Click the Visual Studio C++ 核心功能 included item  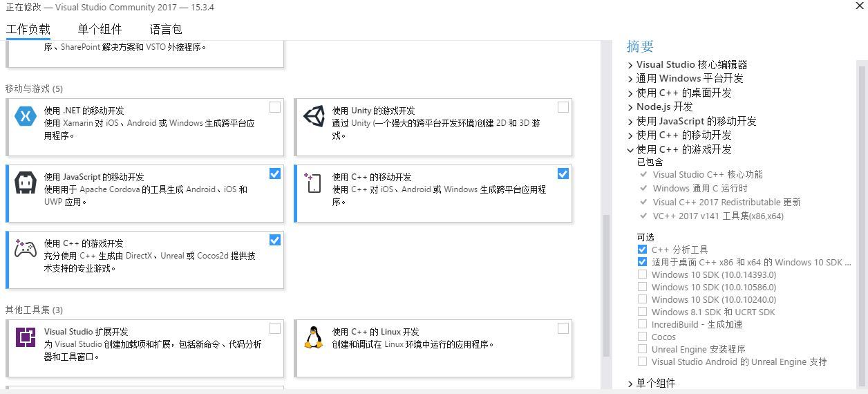(x=708, y=175)
